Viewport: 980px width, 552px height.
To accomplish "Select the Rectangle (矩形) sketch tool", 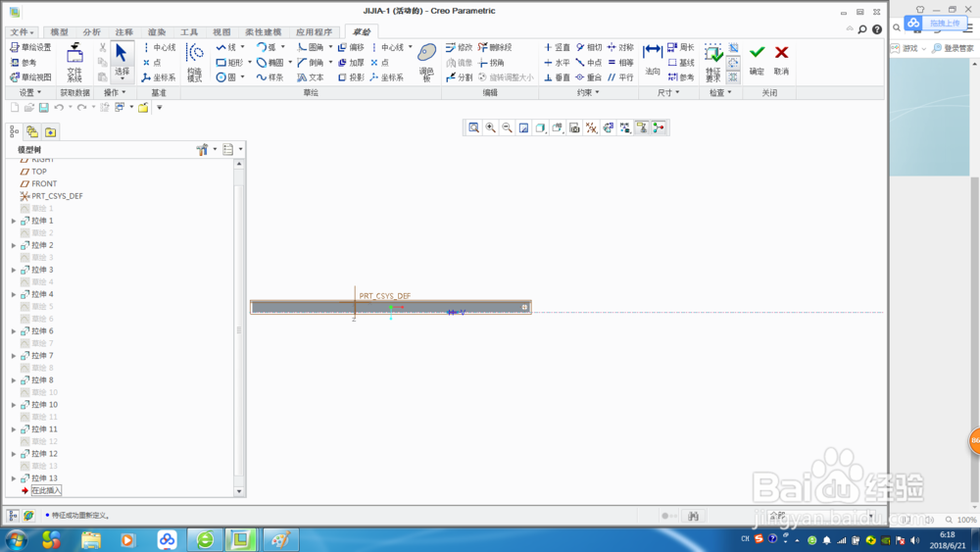I will (x=229, y=63).
